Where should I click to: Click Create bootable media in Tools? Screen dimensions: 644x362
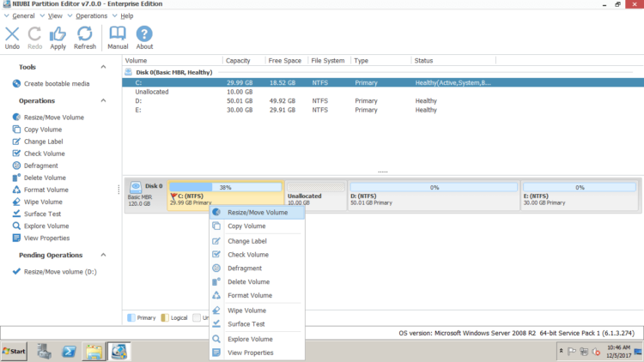[x=56, y=83]
